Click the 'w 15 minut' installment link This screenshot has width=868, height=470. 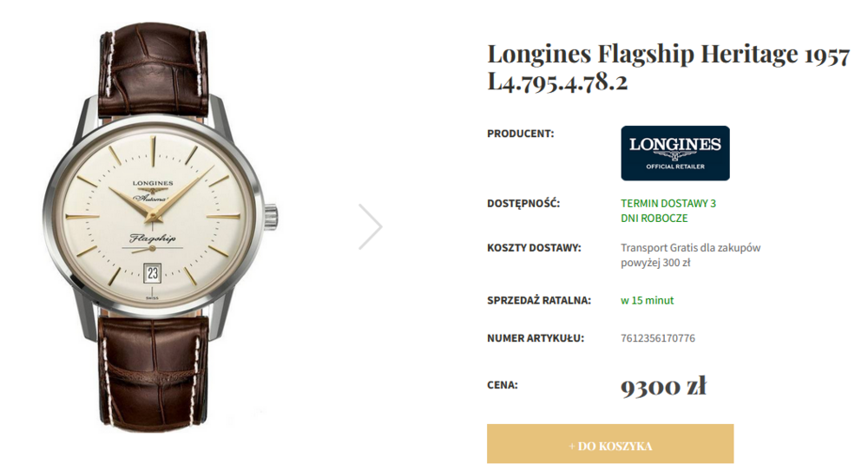pyautogui.click(x=648, y=300)
